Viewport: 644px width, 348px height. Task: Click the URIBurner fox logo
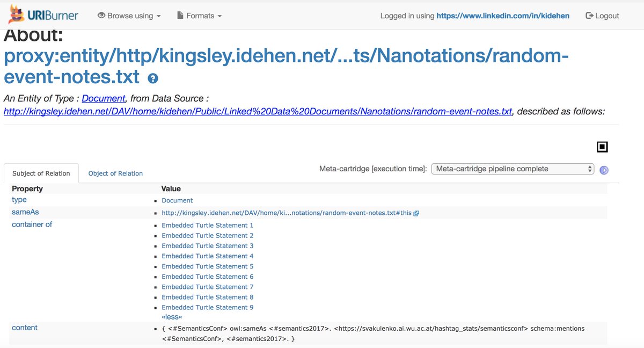point(16,15)
